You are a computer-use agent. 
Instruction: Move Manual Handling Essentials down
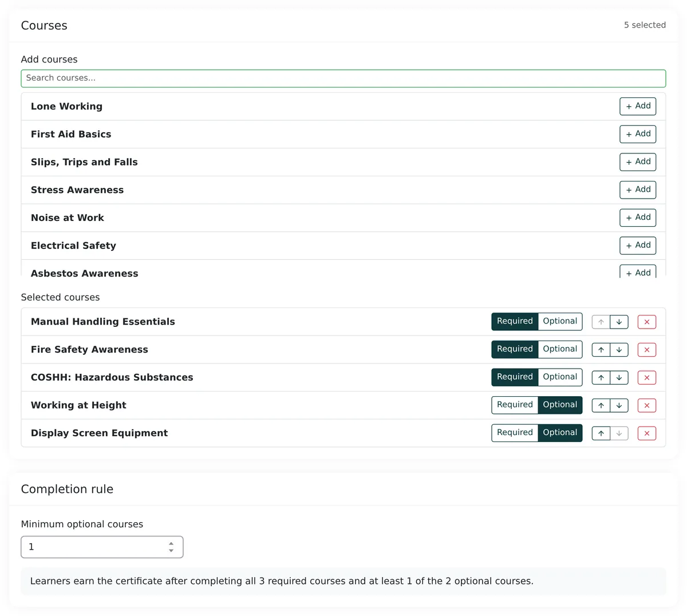(x=619, y=322)
